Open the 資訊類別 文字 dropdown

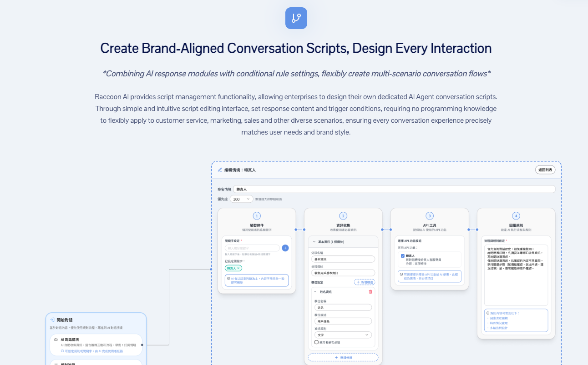(343, 335)
